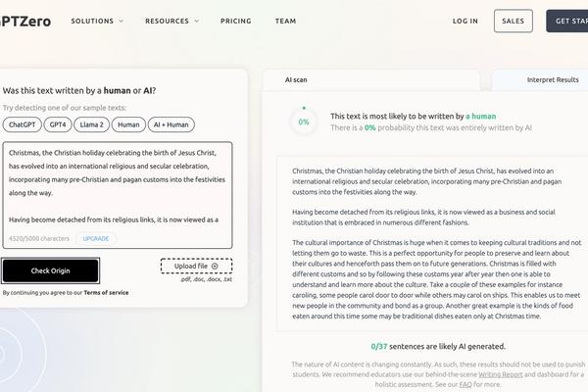Select the AI + Human sample chip

coord(171,124)
